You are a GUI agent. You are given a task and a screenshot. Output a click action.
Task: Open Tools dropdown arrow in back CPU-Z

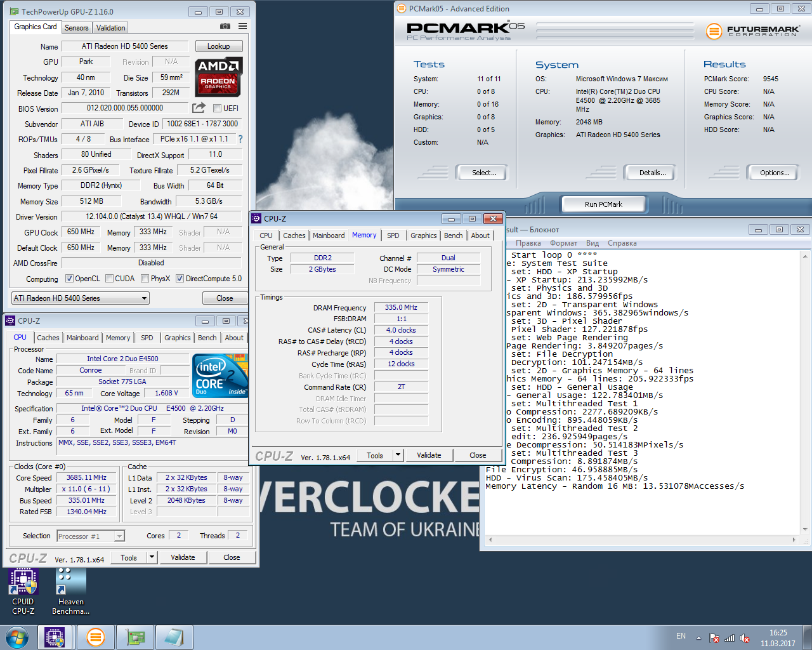click(152, 557)
